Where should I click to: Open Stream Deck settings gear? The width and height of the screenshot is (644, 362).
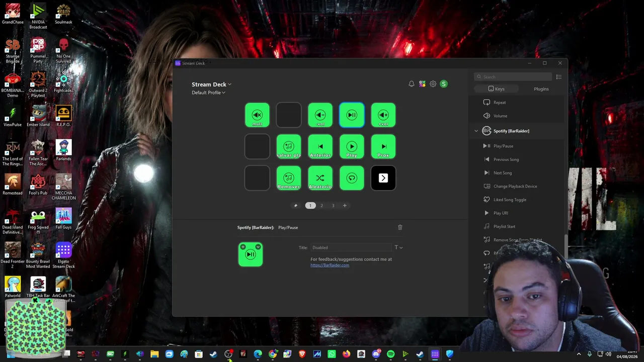(x=433, y=84)
